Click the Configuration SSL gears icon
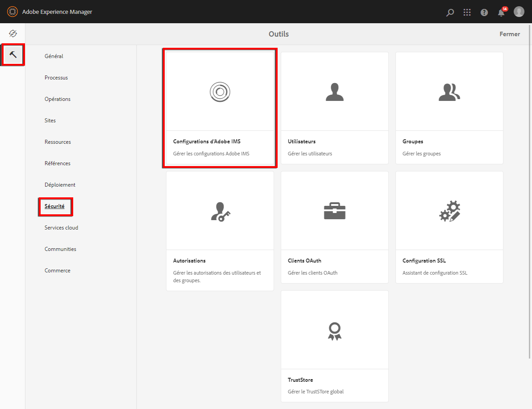Screen dimensions: 532x409 (x=449, y=211)
